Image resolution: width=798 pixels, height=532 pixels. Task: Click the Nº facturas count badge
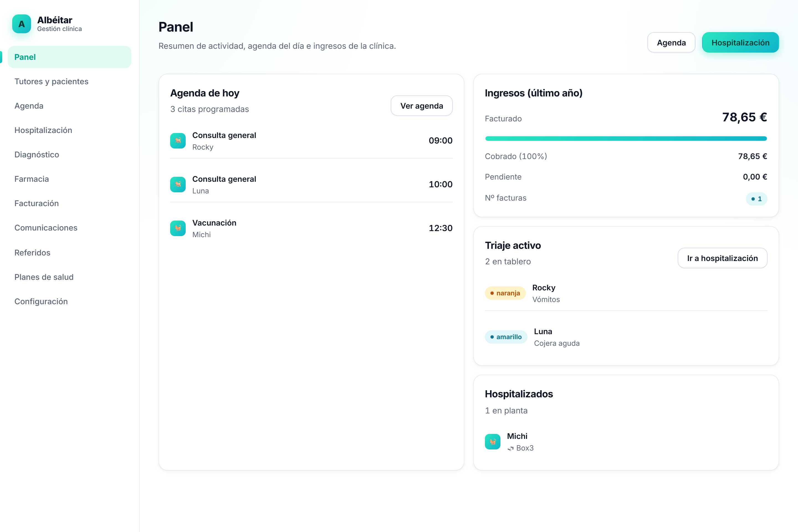(757, 199)
